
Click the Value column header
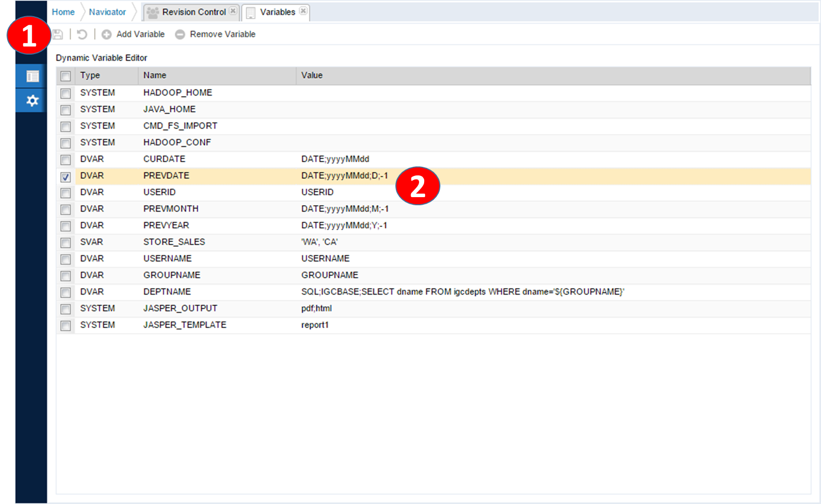pos(312,75)
